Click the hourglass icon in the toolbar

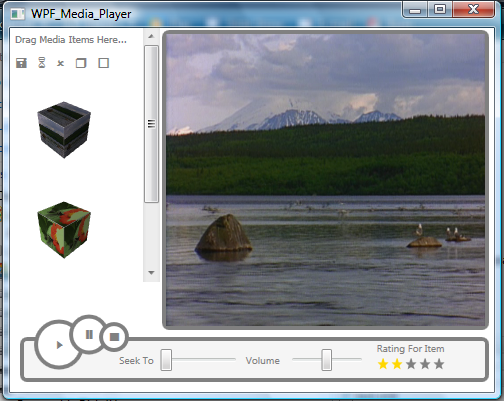pyautogui.click(x=42, y=63)
